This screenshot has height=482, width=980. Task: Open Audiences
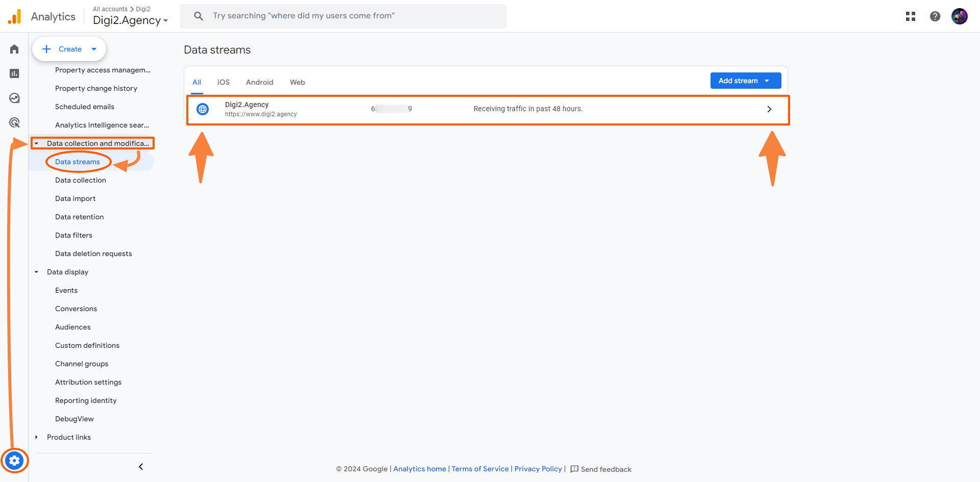(73, 327)
